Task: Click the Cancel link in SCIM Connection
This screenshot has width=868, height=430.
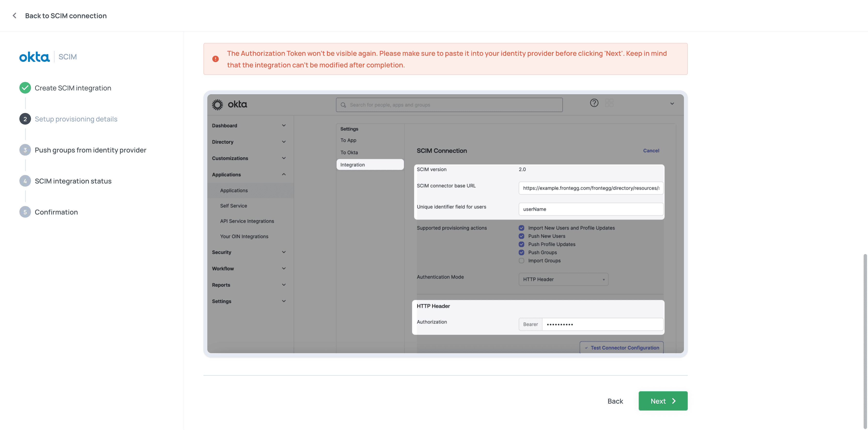Action: pyautogui.click(x=651, y=151)
